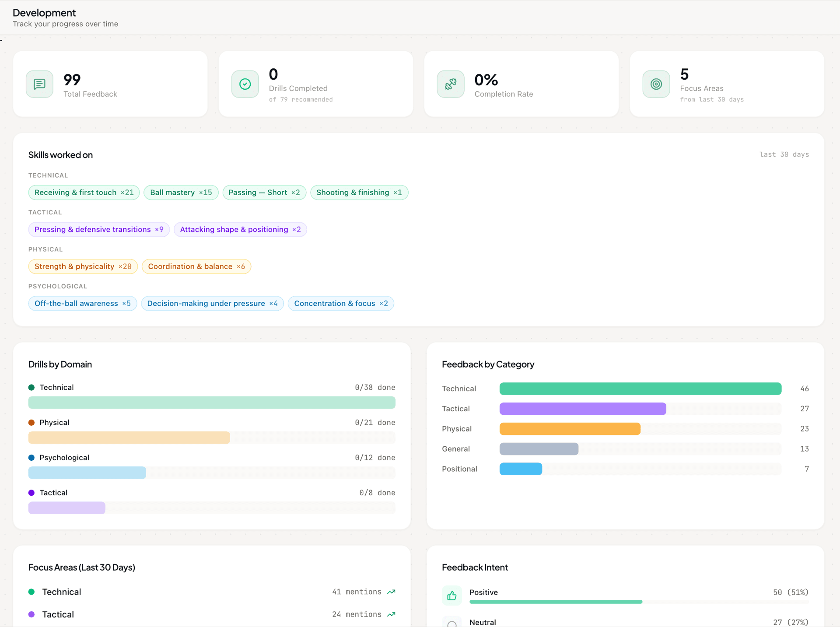
Task: Select the Concentration & focus tag
Action: 341,304
